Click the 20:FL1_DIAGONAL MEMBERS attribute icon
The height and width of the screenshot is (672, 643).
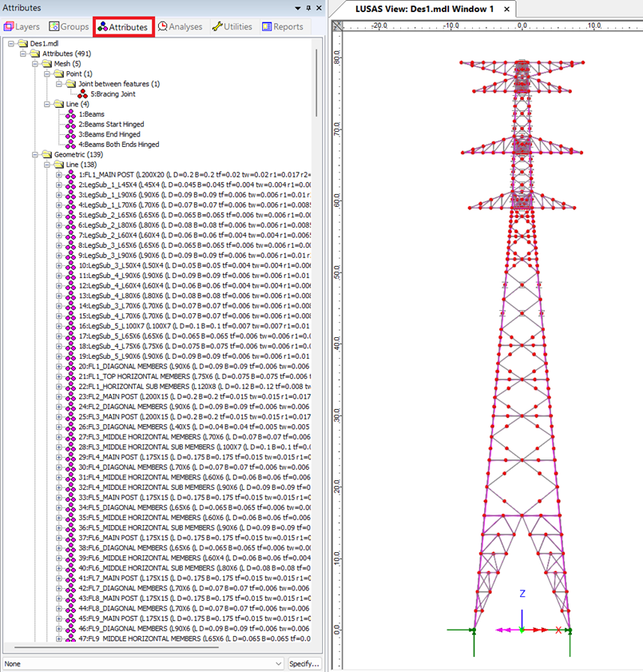point(70,367)
